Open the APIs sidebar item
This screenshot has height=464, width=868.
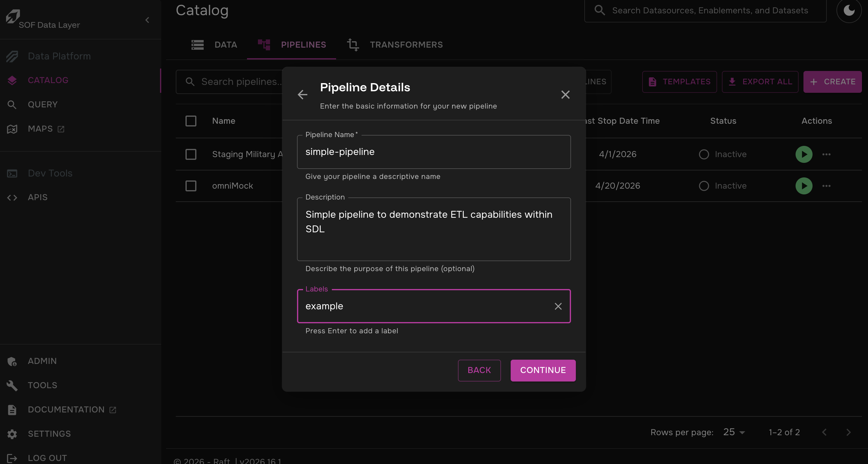point(81,197)
